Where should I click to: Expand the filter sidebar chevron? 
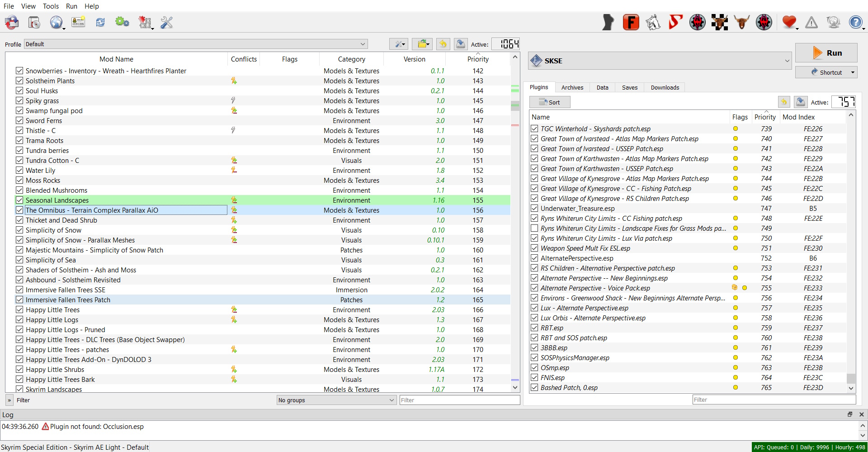(9, 400)
